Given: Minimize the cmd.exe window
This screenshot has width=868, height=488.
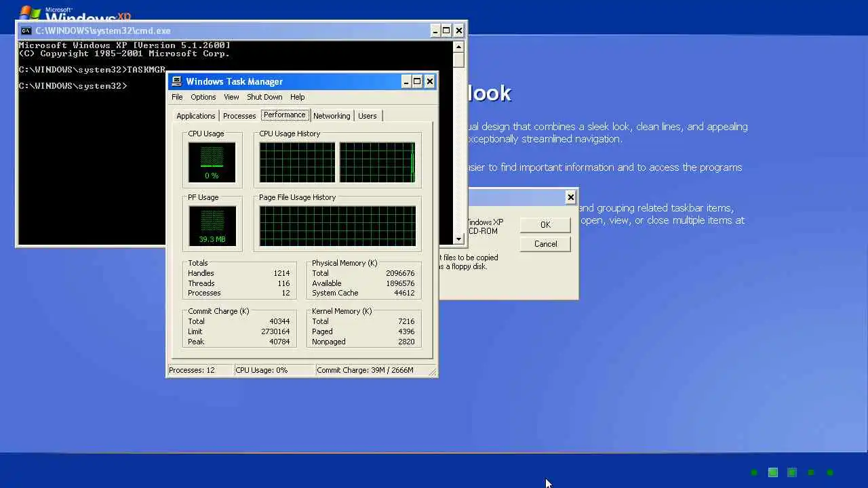Looking at the screenshot, I should [x=435, y=30].
